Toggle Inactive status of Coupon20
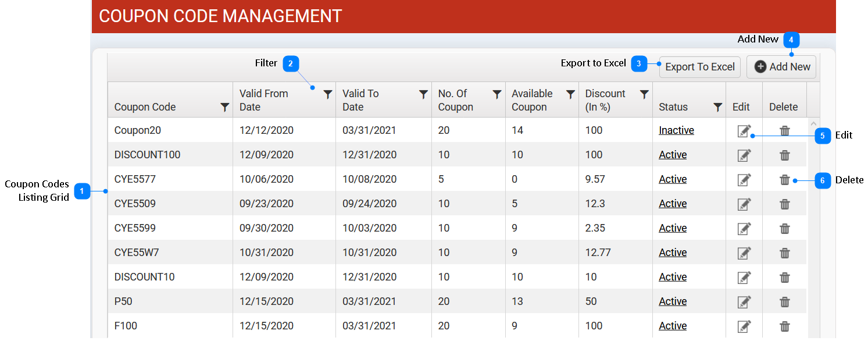The height and width of the screenshot is (348, 868). (x=676, y=130)
